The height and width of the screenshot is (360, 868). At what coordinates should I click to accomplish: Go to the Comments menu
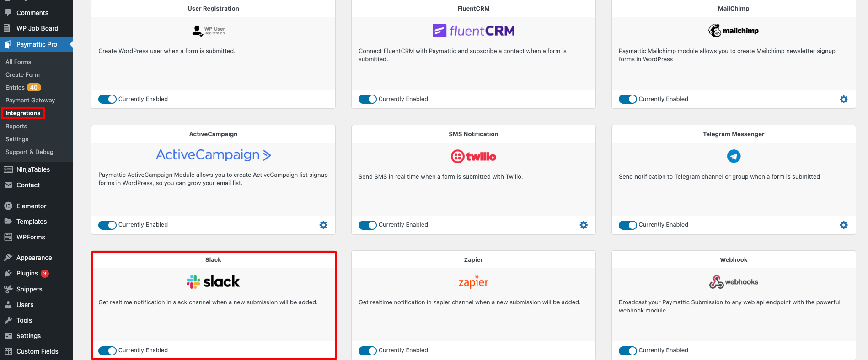tap(32, 13)
